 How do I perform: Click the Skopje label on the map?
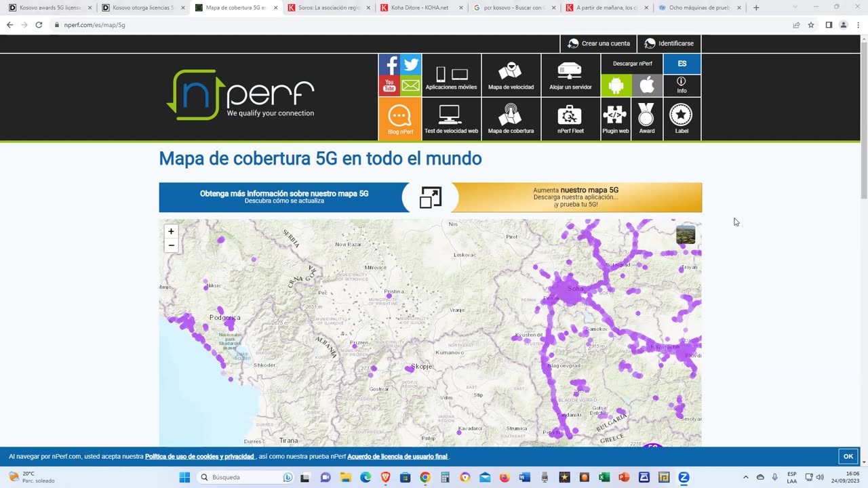(422, 366)
